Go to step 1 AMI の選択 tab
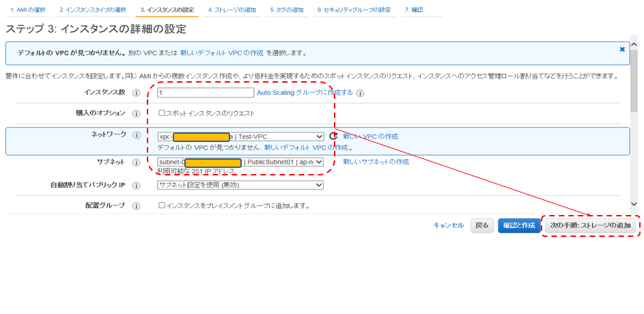This screenshot has width=644, height=314. 28,10
